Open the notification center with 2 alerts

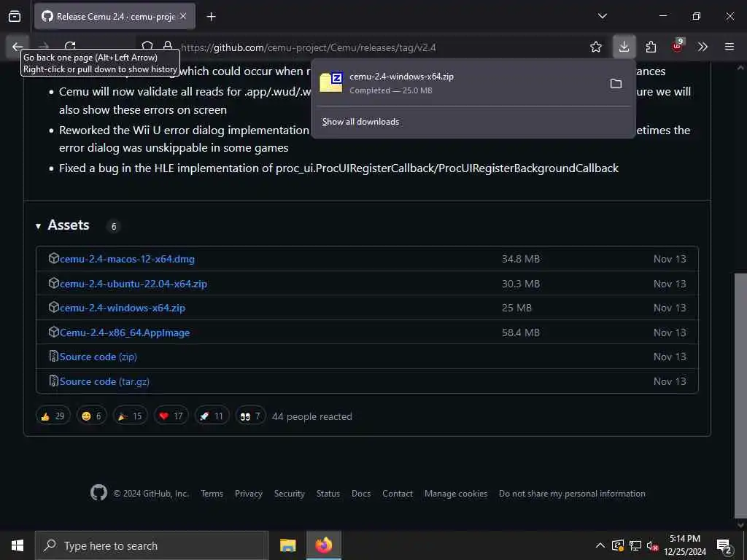click(x=724, y=545)
